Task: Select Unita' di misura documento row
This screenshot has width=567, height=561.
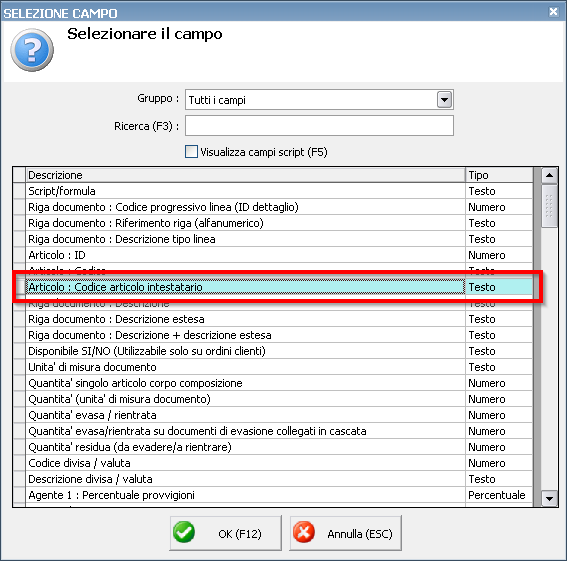Action: [273, 367]
